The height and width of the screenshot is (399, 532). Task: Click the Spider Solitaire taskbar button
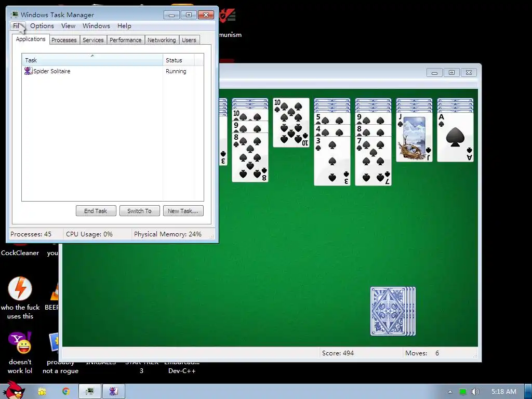click(x=114, y=392)
